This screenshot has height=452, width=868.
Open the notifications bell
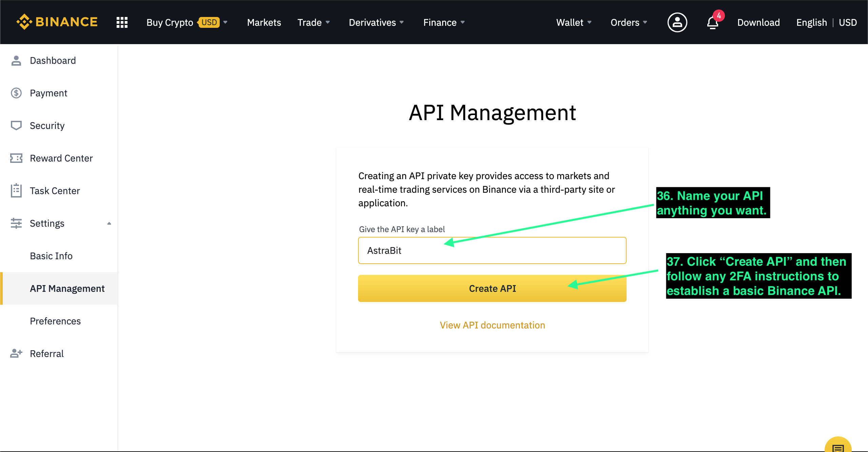click(x=713, y=23)
